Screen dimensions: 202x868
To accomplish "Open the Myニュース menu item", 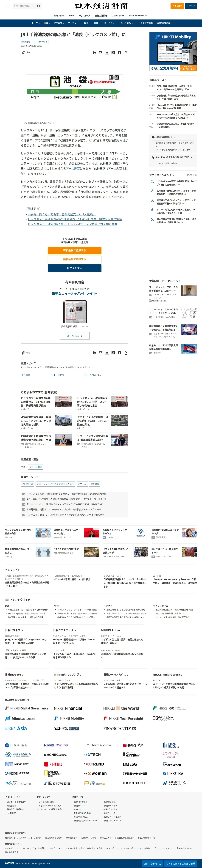I will pos(84,16).
